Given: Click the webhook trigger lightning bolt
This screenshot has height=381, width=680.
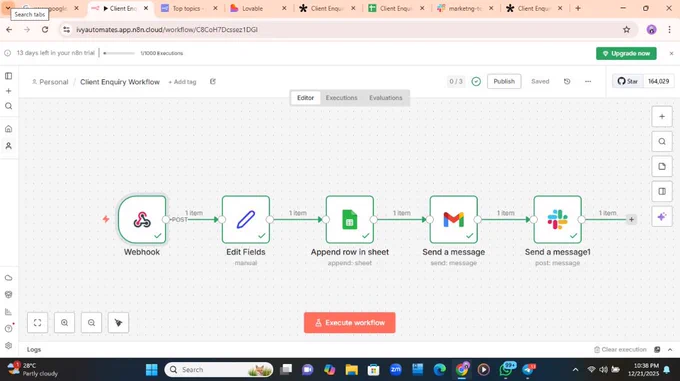Looking at the screenshot, I should (x=106, y=219).
